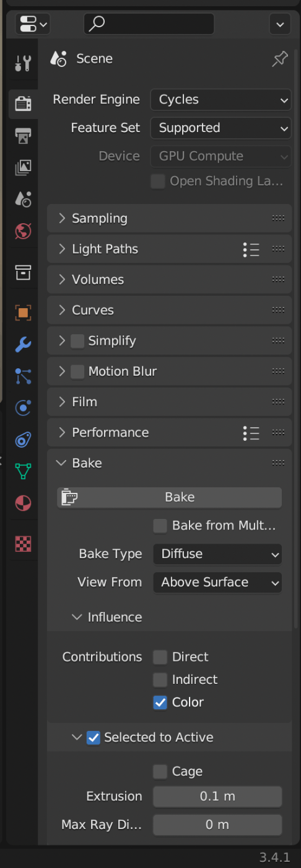301x868 pixels.
Task: Click the properties search field
Action: pos(149,24)
